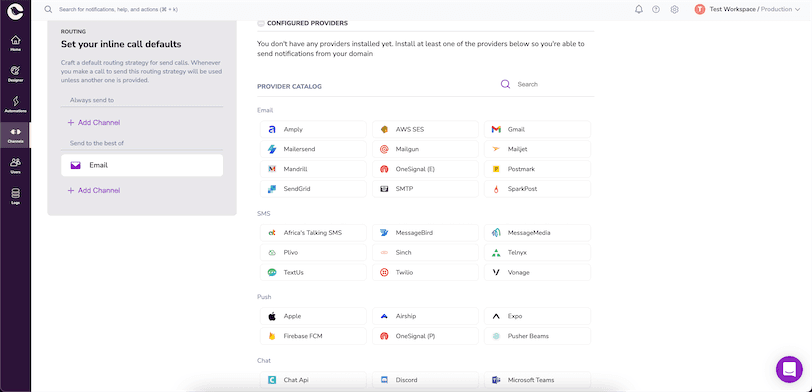Open the settings gear icon
Viewport: 812px width, 392px height.
(674, 9)
